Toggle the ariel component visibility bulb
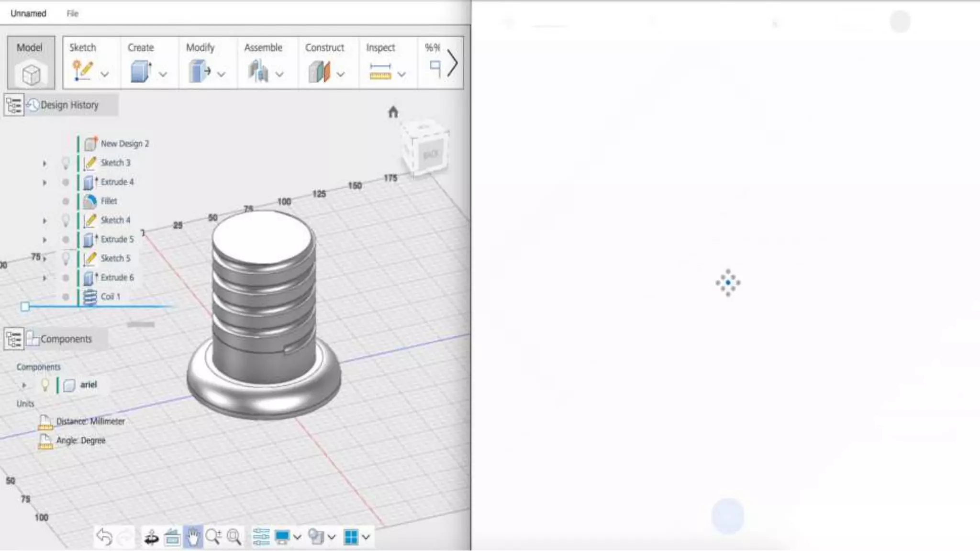The width and height of the screenshot is (980, 551). (45, 385)
